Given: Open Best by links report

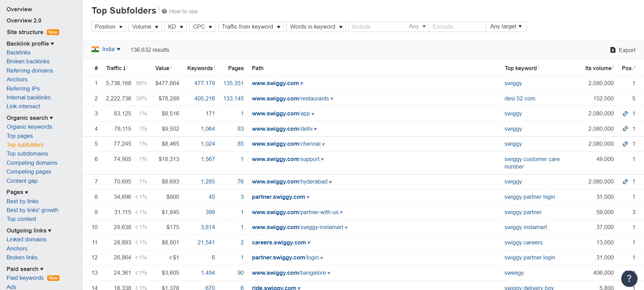Looking at the screenshot, I should point(23,201).
